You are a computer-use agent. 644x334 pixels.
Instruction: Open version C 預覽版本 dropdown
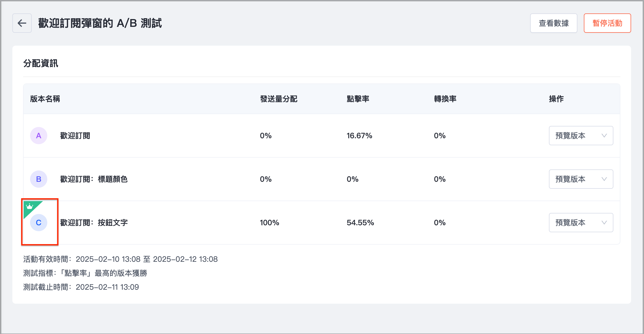point(581,223)
